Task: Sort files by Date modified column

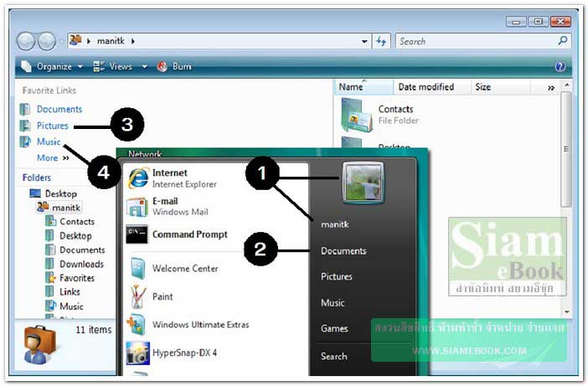Action: pyautogui.click(x=431, y=86)
